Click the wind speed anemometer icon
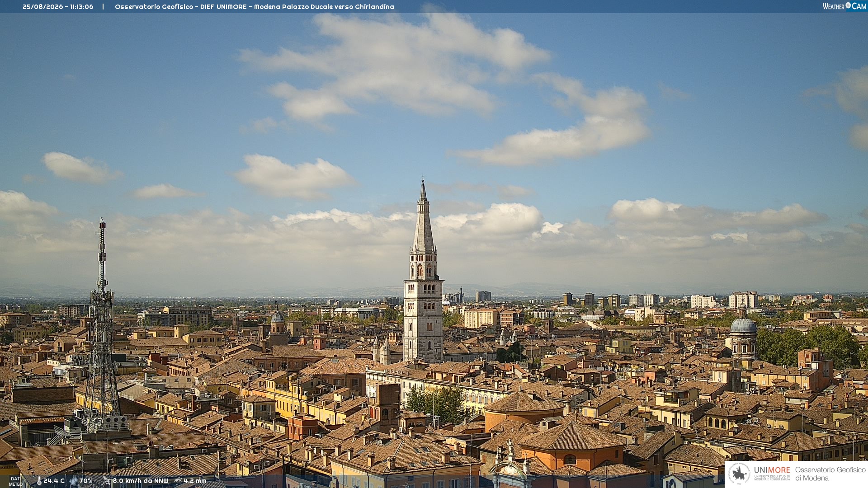This screenshot has height=488, width=868. pyautogui.click(x=107, y=481)
